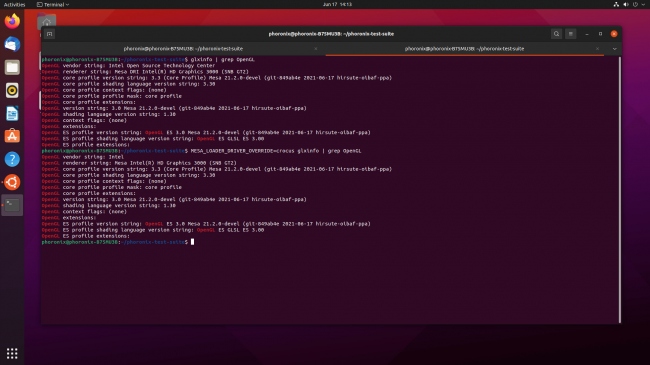
Task: Close the first terminal tab
Action: click(x=315, y=49)
